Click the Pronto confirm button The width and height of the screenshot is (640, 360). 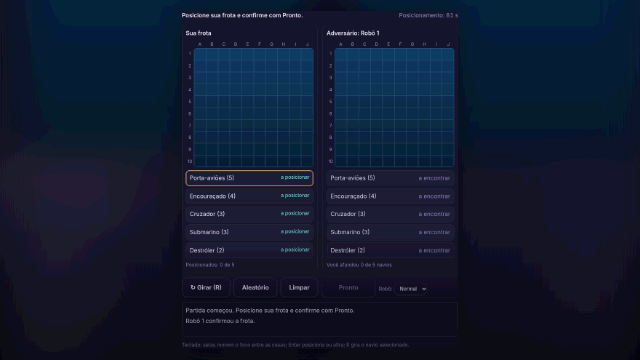coord(348,288)
